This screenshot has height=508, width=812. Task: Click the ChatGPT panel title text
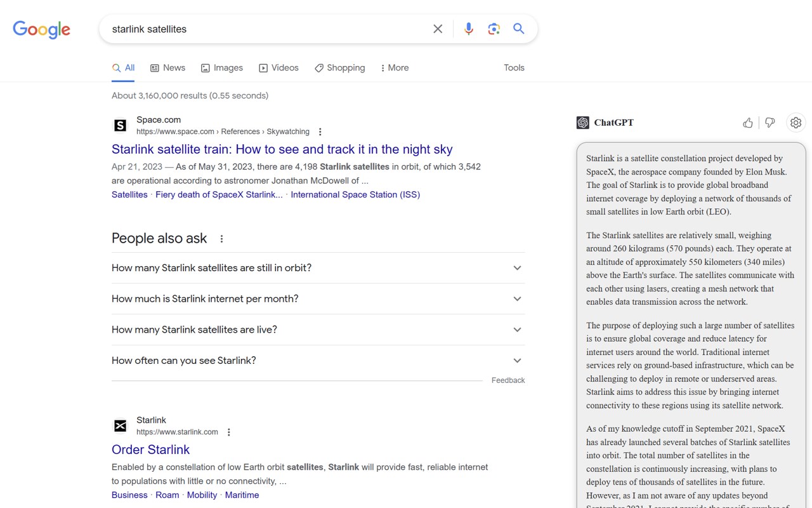613,123
